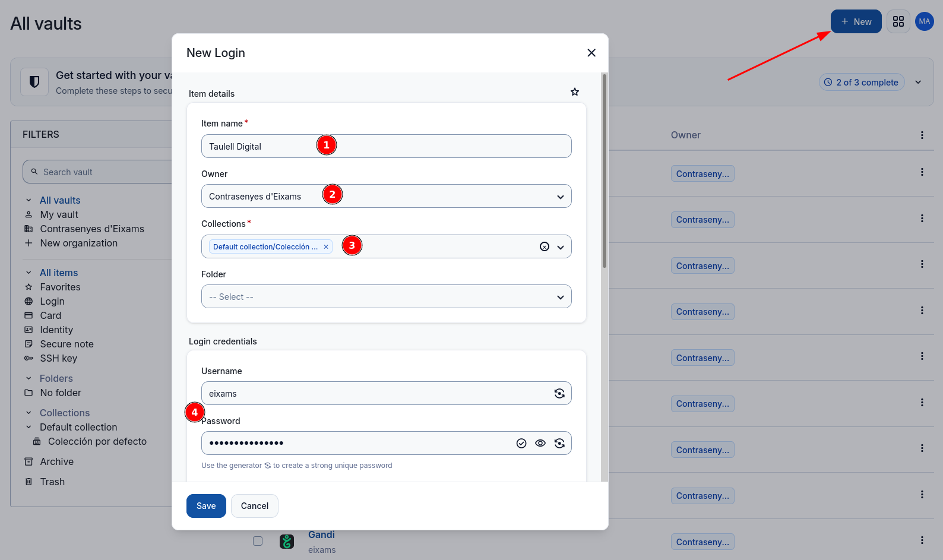Collapse the Default collection tree node

[29, 428]
